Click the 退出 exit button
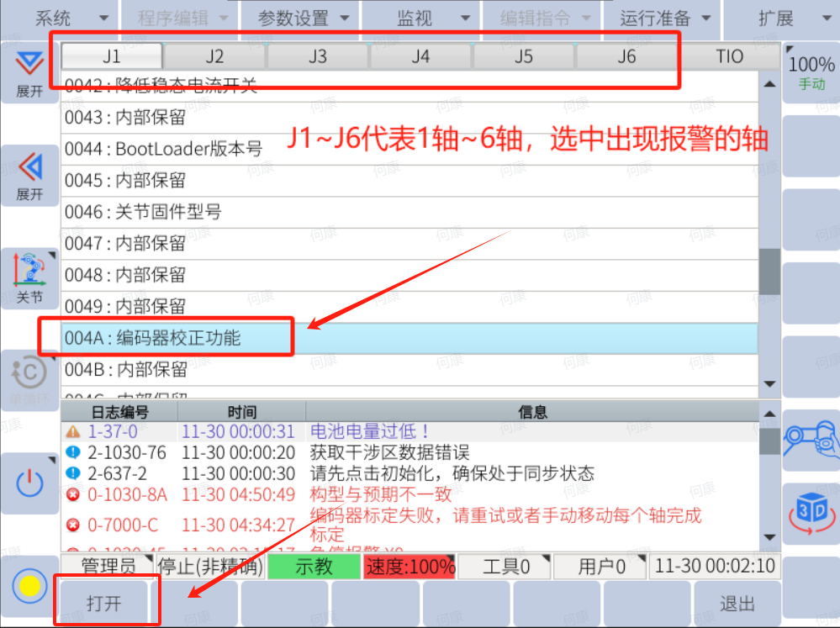Image resolution: width=840 pixels, height=628 pixels. pyautogui.click(x=737, y=604)
